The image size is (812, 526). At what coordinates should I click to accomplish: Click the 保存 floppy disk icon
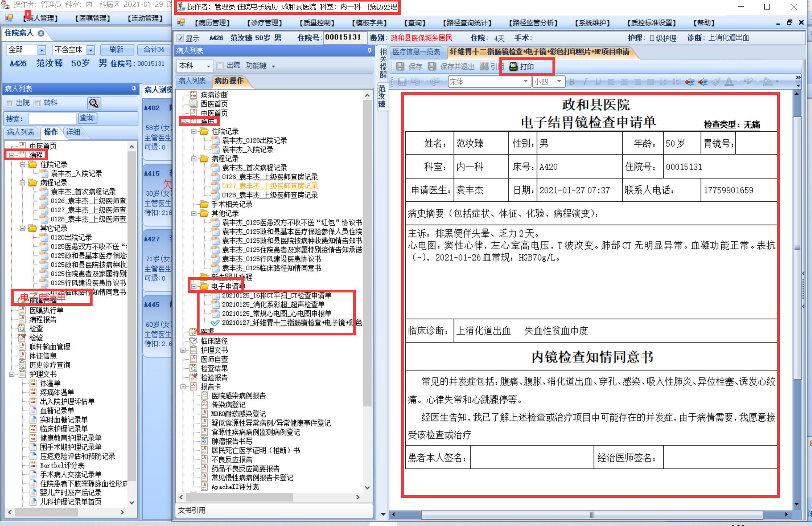click(x=400, y=66)
